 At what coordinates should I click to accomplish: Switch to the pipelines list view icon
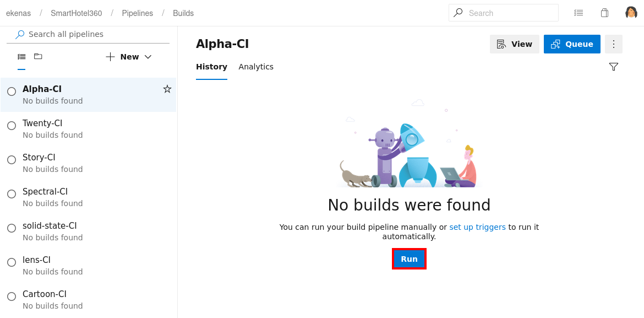pos(21,57)
